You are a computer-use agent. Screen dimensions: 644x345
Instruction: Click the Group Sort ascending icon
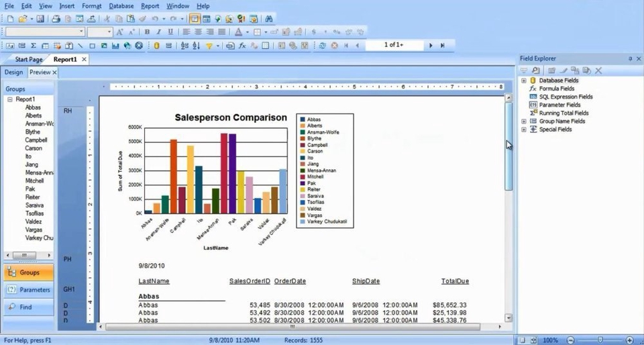pos(184,46)
